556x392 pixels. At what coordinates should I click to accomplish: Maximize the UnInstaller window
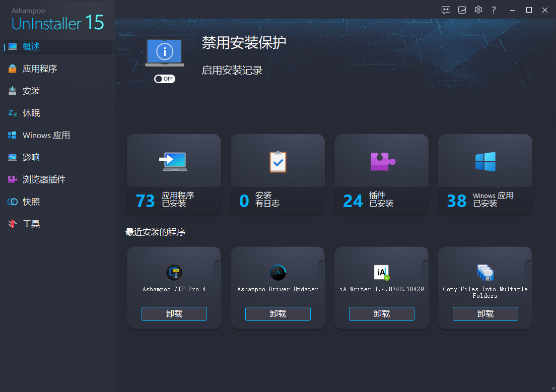(x=529, y=10)
